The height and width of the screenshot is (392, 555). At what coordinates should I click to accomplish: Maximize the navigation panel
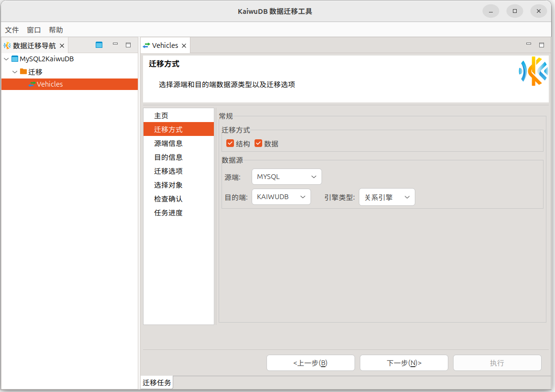(128, 45)
